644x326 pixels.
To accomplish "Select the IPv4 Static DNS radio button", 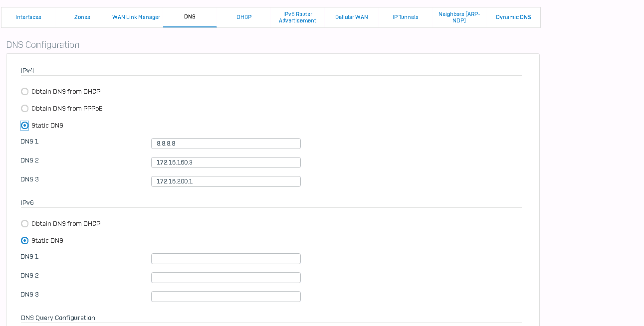I will tap(25, 126).
